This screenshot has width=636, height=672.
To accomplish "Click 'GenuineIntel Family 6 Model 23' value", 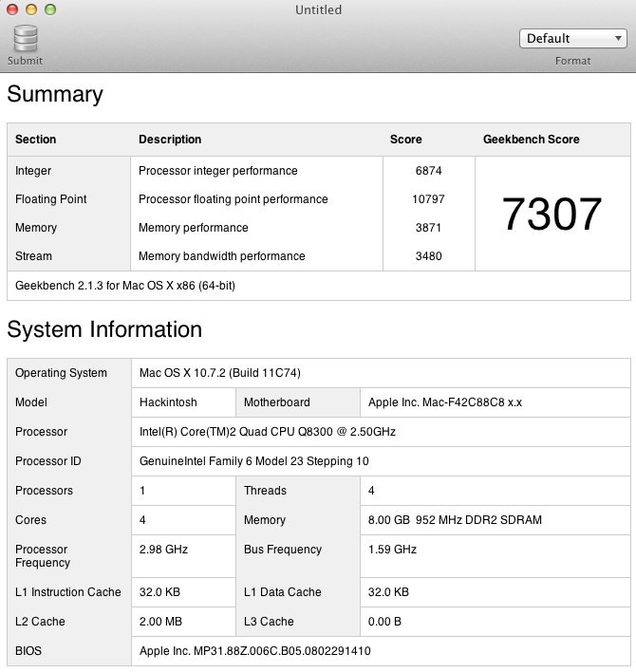I will [253, 461].
